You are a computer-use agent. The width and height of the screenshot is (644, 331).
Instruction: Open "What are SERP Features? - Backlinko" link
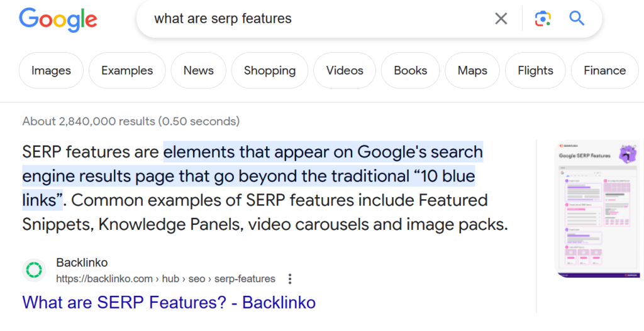tap(169, 302)
